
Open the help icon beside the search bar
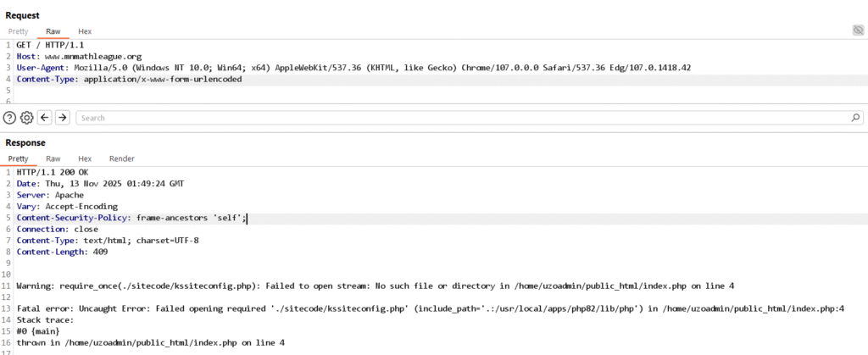click(9, 118)
